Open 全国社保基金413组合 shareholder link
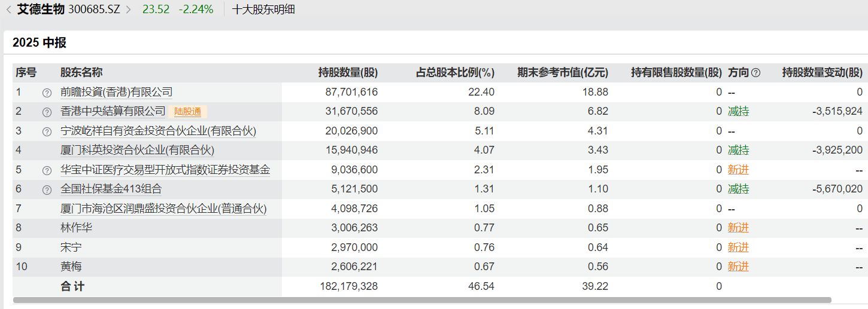 tap(111, 189)
